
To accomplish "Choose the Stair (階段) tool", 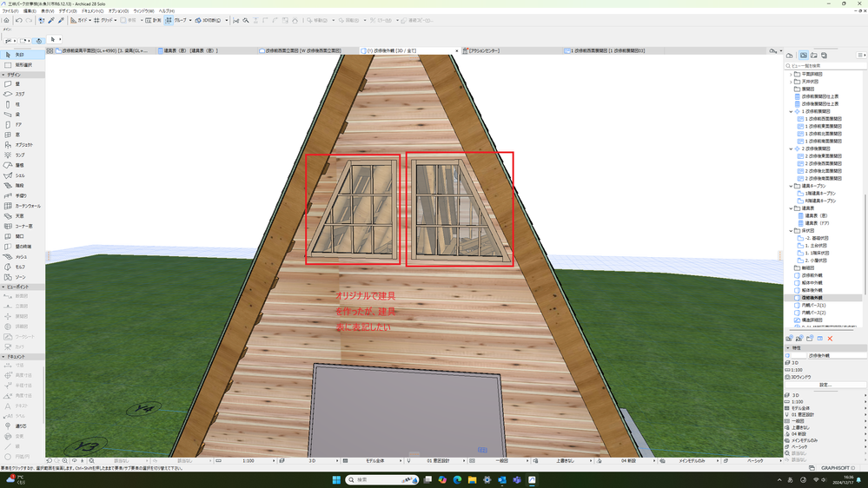I will 22,185.
